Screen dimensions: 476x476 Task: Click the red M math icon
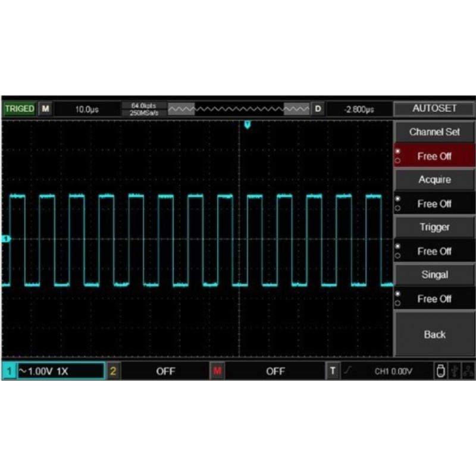click(217, 371)
